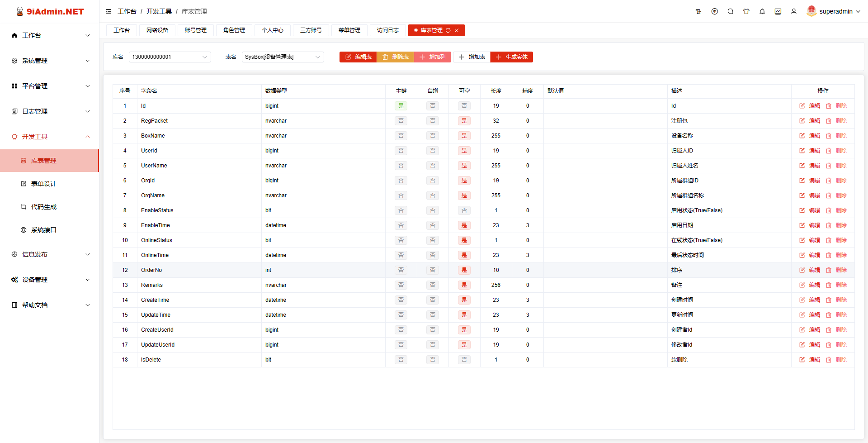Click the star/favorites icon in the header
The height and width of the screenshot is (443, 868).
(x=746, y=11)
